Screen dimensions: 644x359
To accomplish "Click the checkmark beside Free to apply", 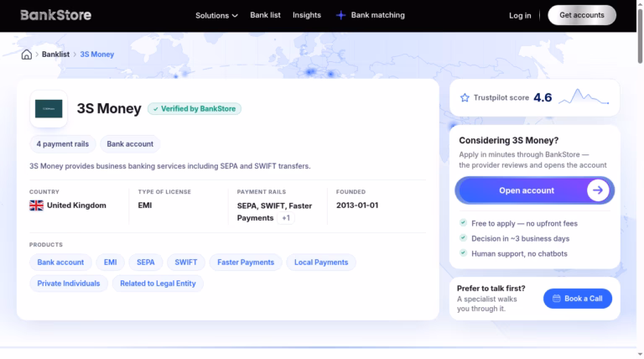I will click(x=463, y=222).
